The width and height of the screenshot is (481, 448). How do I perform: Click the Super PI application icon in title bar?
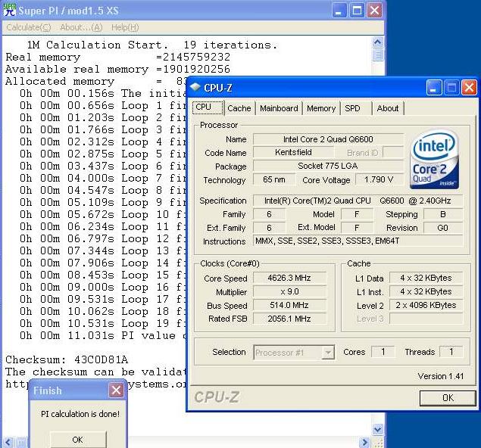(x=9, y=10)
